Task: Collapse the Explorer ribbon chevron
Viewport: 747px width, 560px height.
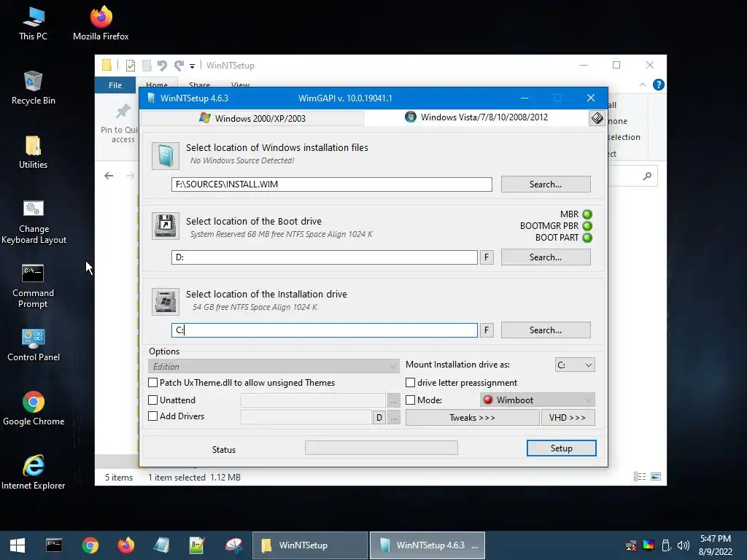Action: pyautogui.click(x=642, y=85)
